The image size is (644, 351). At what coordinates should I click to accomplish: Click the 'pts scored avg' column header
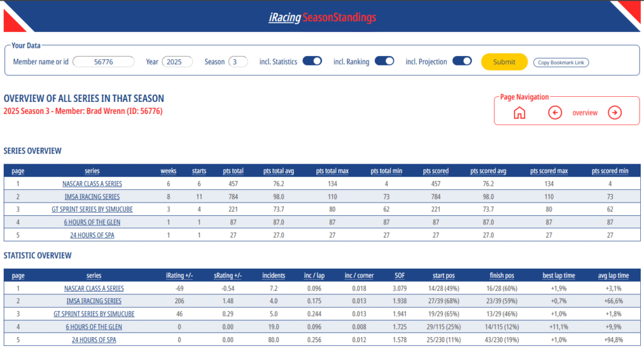click(x=488, y=171)
